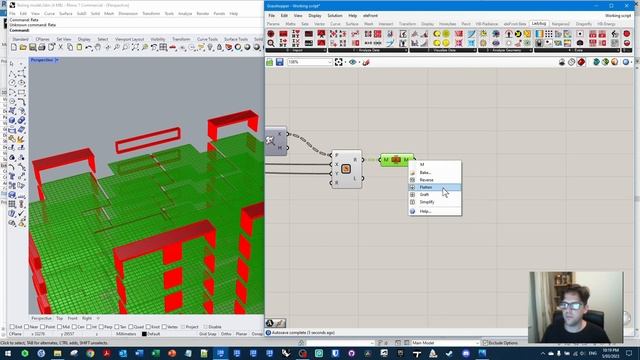
Task: Toggle the Knot osnap checkbox
Action: [x=148, y=327]
